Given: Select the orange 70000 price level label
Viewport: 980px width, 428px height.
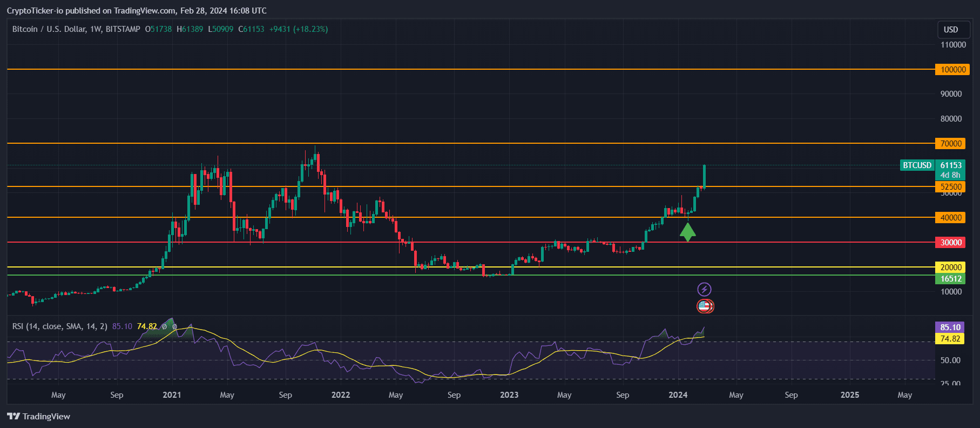Looking at the screenshot, I should 951,144.
